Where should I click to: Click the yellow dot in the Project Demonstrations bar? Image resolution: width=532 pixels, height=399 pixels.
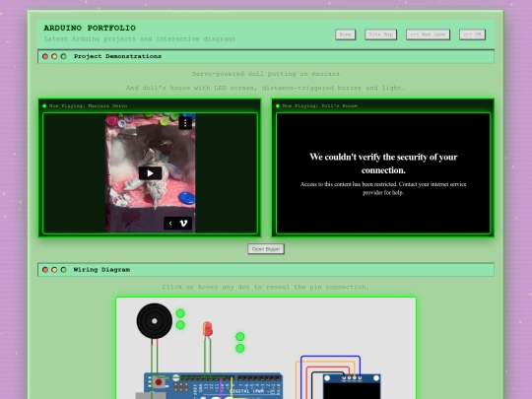click(x=54, y=56)
